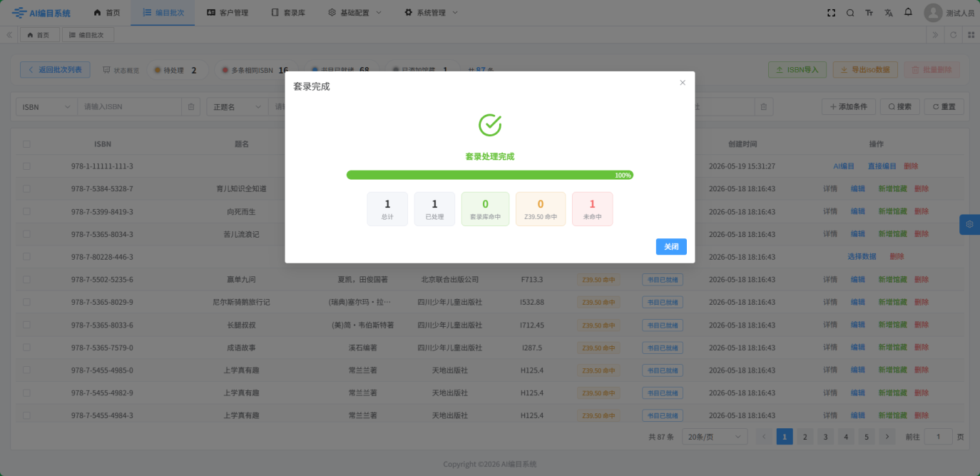Image resolution: width=980 pixels, height=476 pixels.
Task: Open 客户管理 menu item
Action: pyautogui.click(x=228, y=13)
